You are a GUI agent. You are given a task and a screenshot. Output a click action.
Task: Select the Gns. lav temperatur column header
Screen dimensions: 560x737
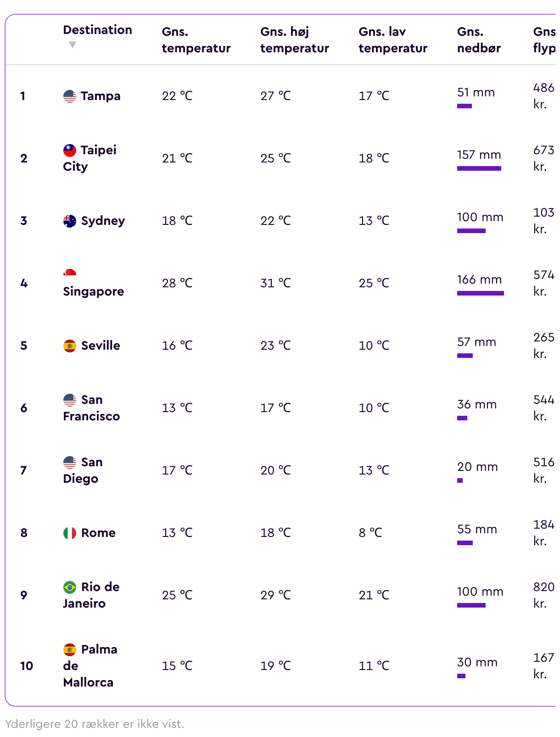click(x=393, y=40)
